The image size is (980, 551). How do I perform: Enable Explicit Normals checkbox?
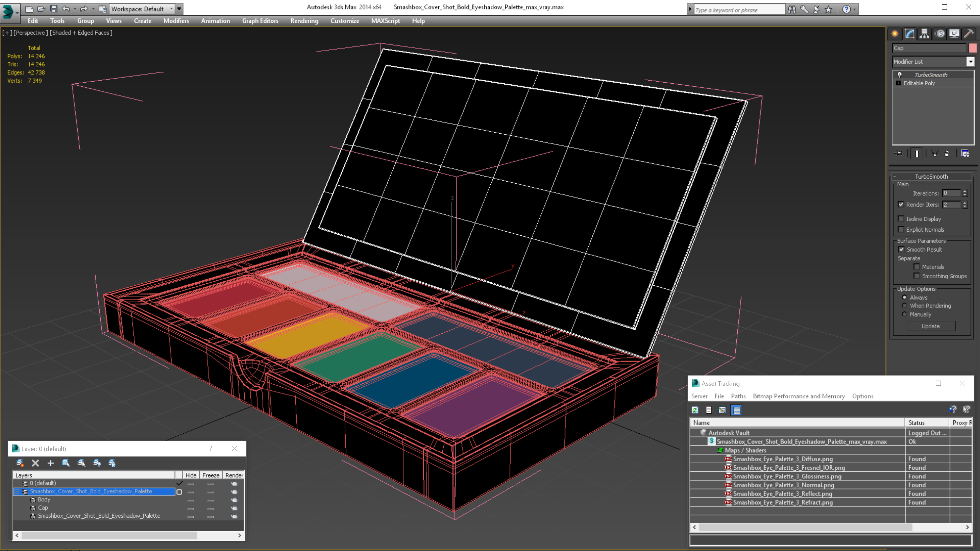(x=901, y=229)
